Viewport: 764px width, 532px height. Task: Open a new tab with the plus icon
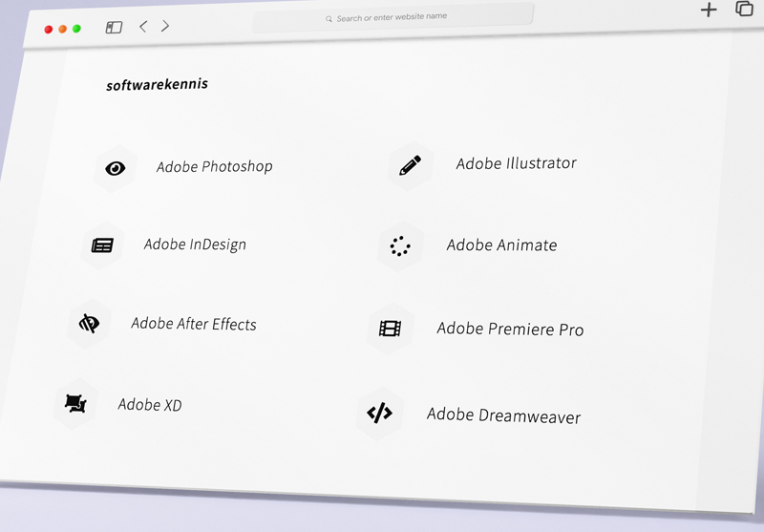(709, 10)
